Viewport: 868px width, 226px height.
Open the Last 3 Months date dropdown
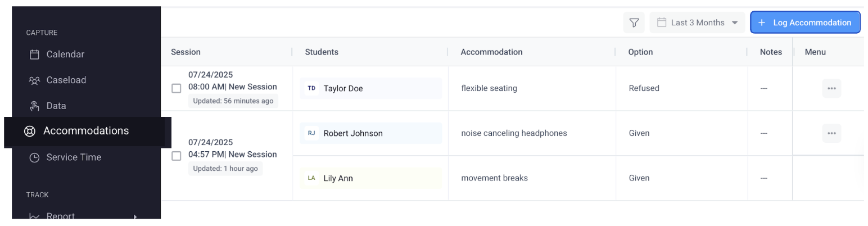(697, 23)
